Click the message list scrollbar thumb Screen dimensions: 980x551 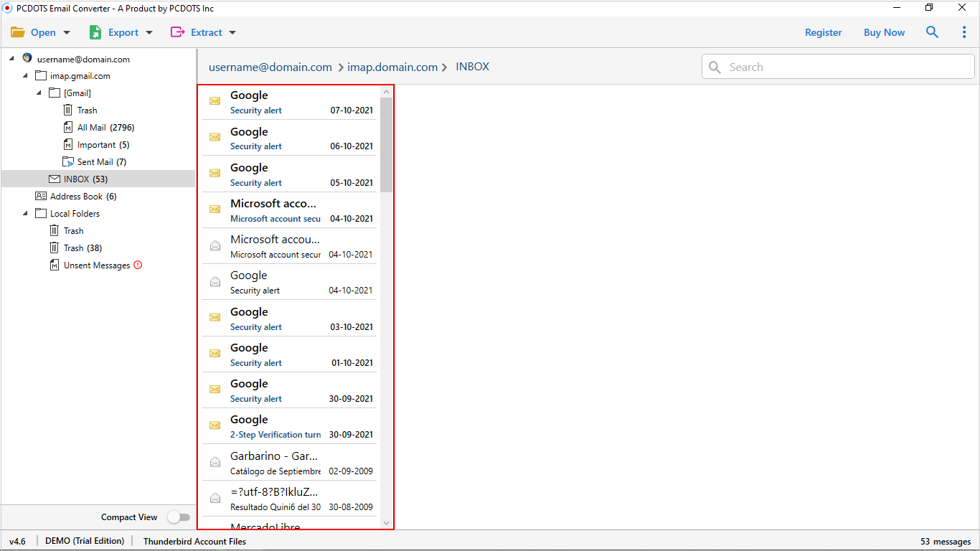[x=387, y=145]
